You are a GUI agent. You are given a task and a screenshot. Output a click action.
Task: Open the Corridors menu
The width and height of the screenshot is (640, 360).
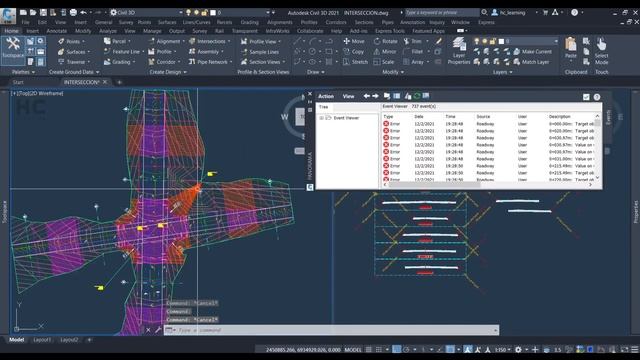click(x=336, y=22)
